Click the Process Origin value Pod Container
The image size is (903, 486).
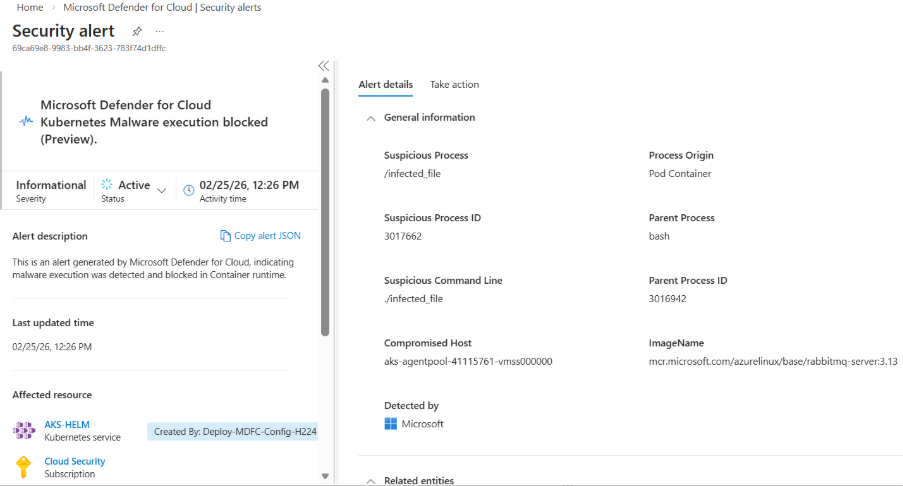coord(680,173)
